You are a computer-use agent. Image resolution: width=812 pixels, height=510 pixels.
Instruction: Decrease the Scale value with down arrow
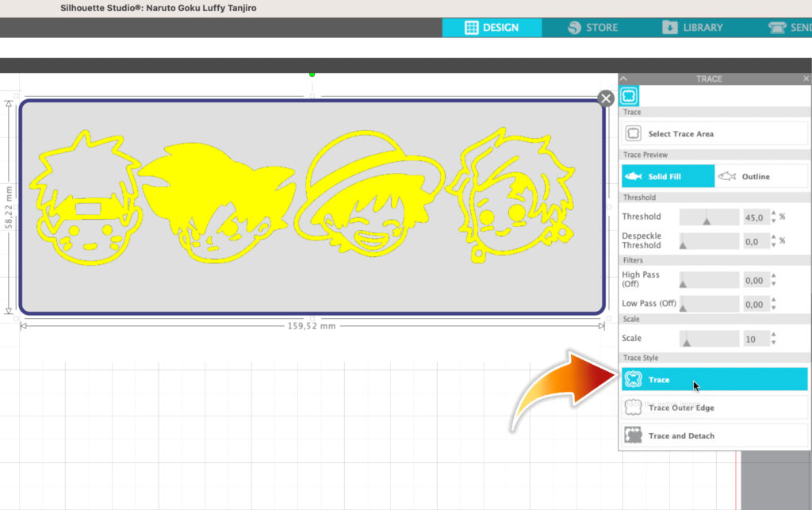[773, 343]
